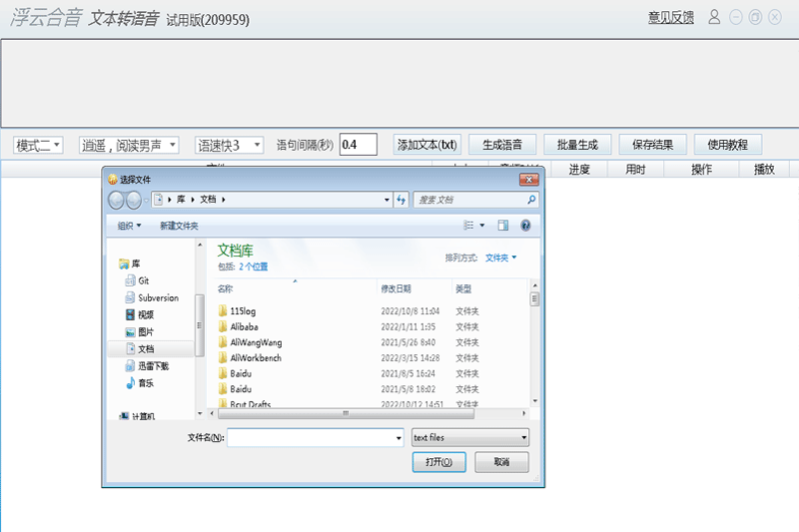Click the file list vertical scrollbar thumb
Viewport: 799px width, 532px height.
coord(534,298)
